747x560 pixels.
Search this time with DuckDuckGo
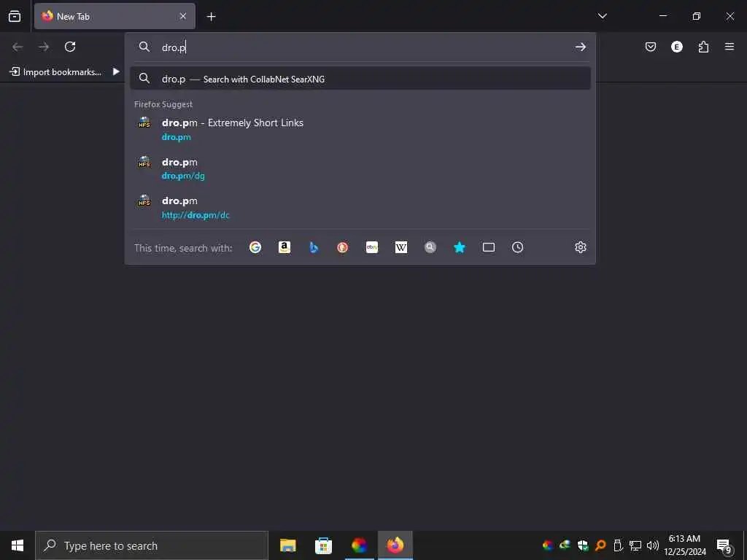pyautogui.click(x=343, y=247)
